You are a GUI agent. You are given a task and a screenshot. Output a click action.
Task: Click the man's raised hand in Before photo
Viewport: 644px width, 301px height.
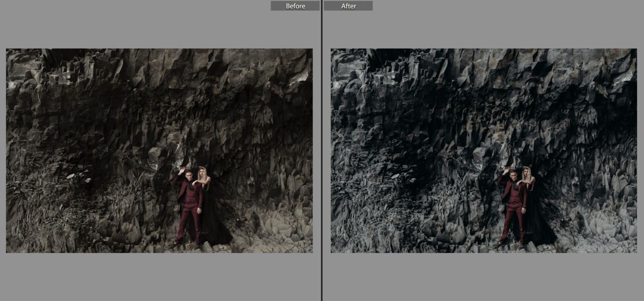pos(181,169)
